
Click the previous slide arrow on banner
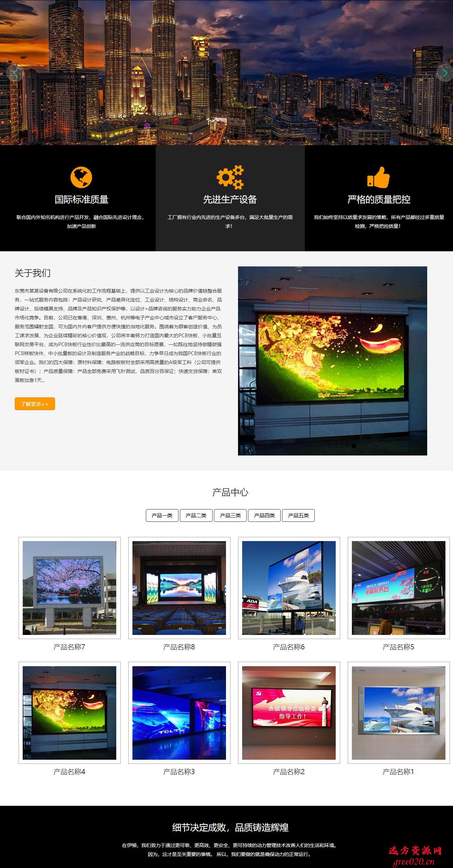tap(15, 73)
